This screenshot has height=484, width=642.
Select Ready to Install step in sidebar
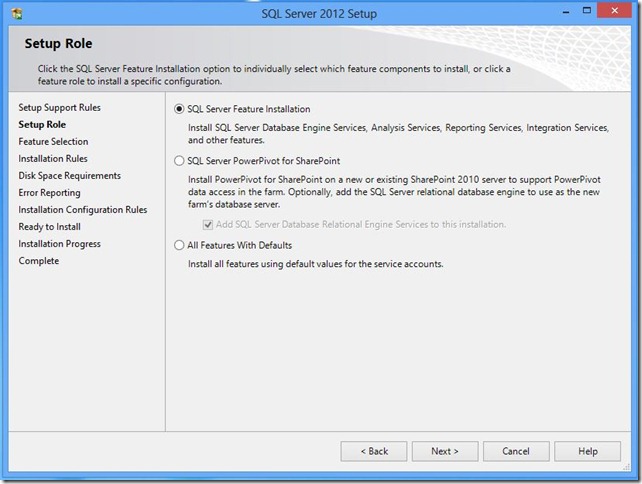point(49,226)
